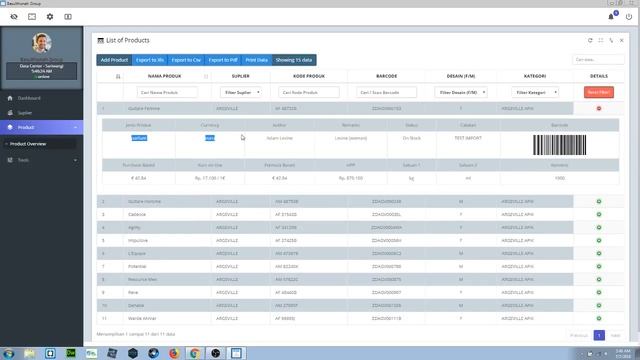Image resolution: width=640 pixels, height=360 pixels.
Task: Click the Cadence product name cell
Action: tap(137, 215)
